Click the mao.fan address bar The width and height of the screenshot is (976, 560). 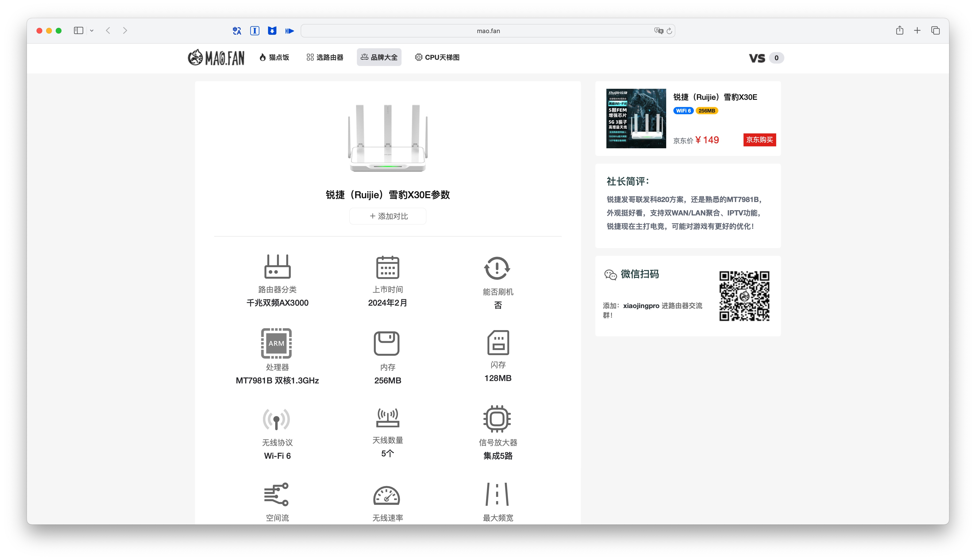[x=488, y=31]
